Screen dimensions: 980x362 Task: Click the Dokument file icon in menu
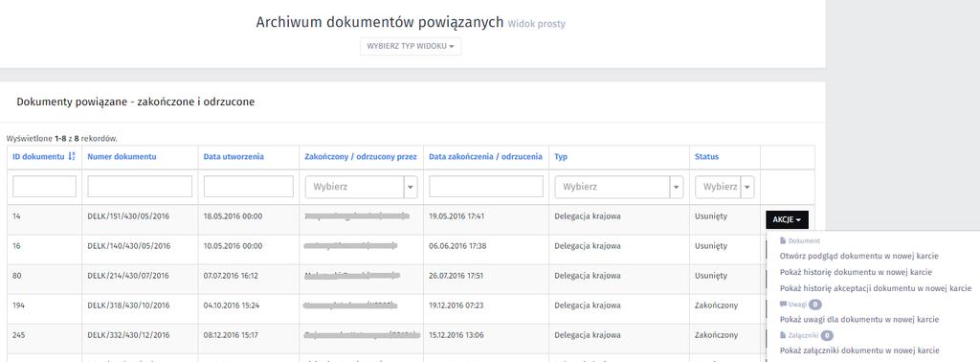coord(783,240)
